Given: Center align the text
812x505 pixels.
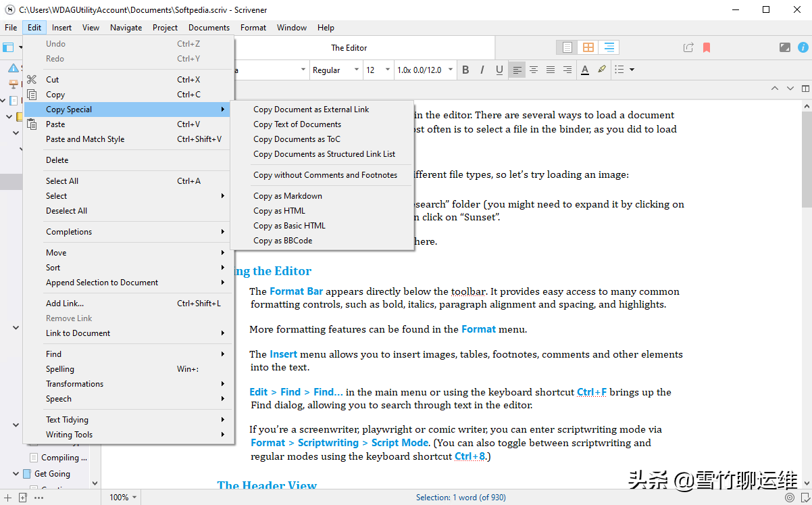Looking at the screenshot, I should pyautogui.click(x=534, y=70).
